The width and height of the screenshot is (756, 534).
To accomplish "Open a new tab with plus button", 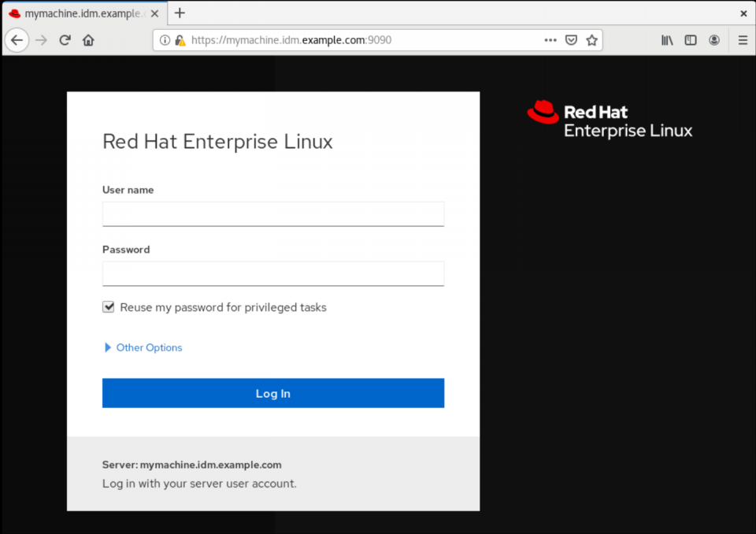I will 180,13.
